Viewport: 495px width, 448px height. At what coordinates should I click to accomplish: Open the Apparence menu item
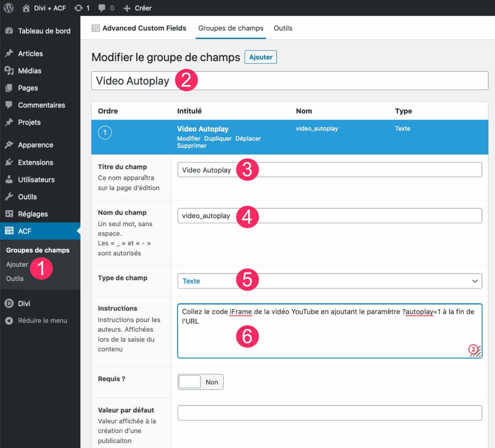(x=36, y=145)
